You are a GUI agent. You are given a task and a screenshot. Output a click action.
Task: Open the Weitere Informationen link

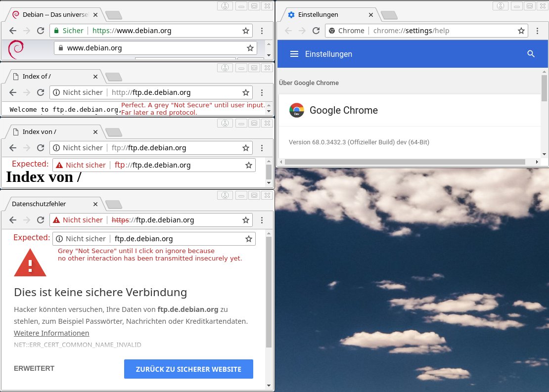[51, 333]
